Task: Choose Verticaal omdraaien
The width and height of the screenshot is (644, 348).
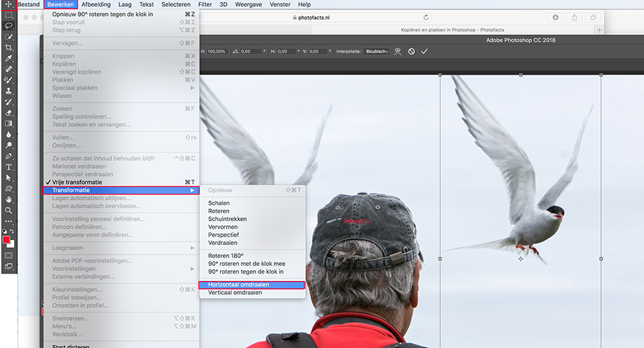Action: [x=252, y=292]
